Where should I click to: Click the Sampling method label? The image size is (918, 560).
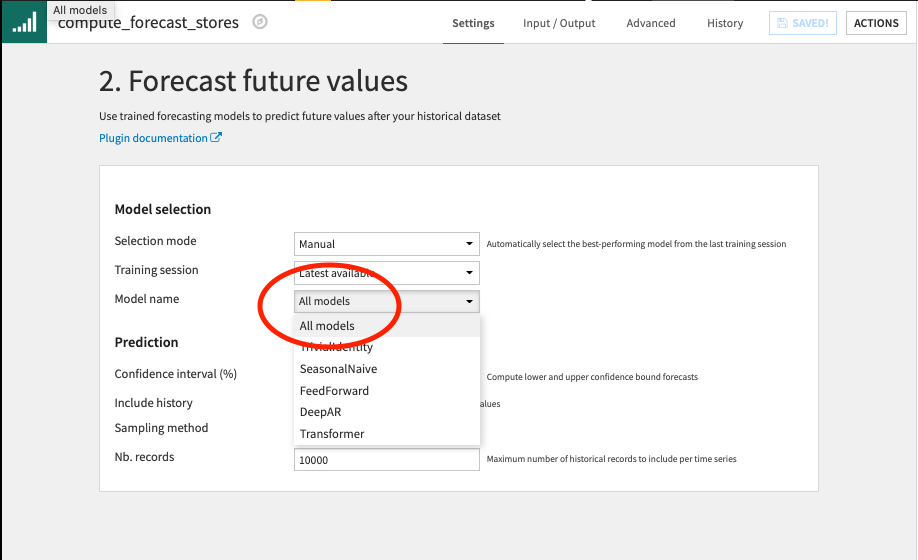(162, 428)
